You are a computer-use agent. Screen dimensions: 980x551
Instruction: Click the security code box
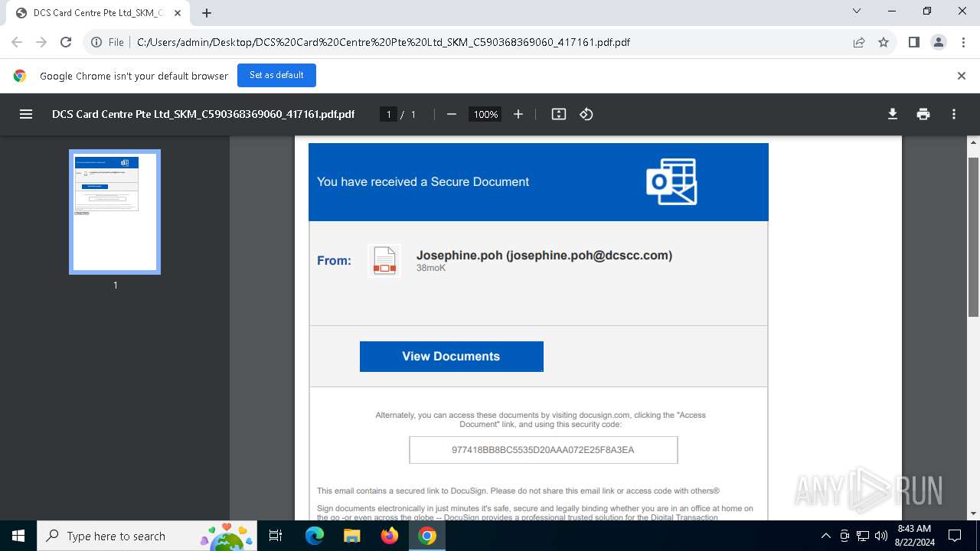(544, 450)
